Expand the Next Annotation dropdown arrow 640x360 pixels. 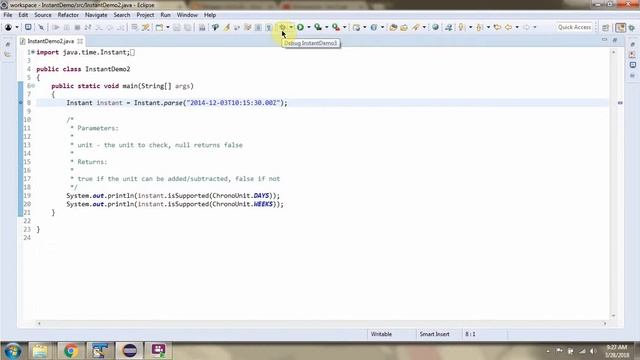(x=470, y=27)
